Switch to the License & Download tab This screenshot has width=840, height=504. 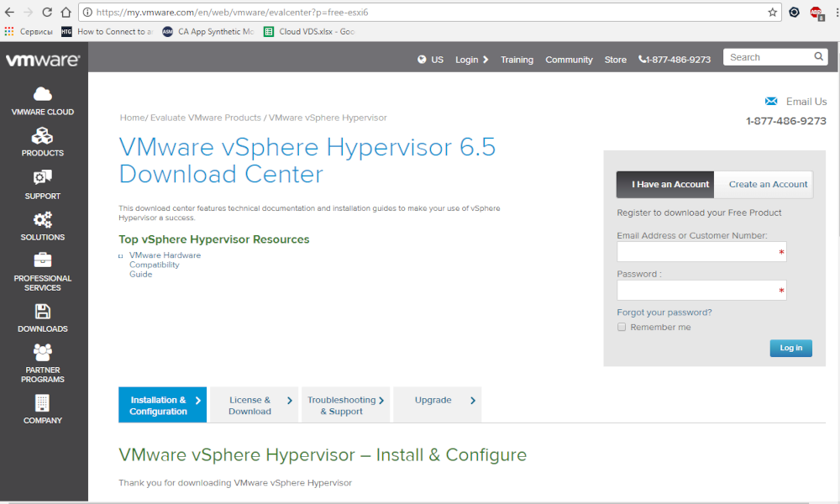254,405
